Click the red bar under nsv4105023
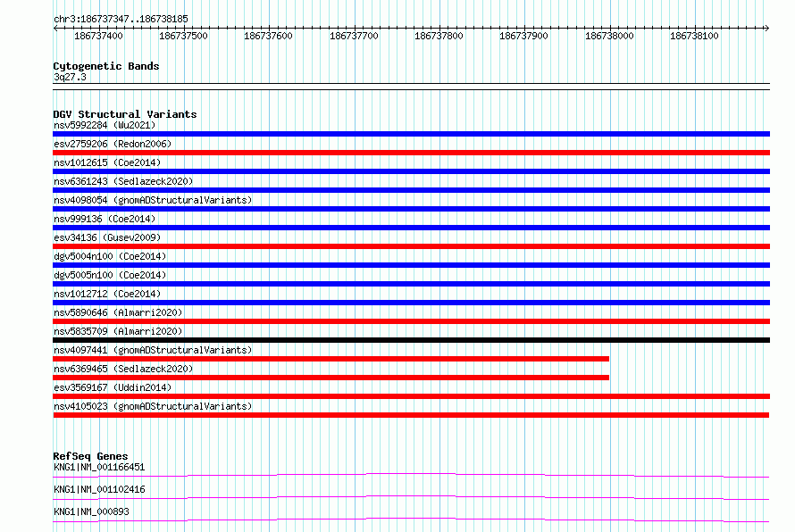 coord(411,415)
